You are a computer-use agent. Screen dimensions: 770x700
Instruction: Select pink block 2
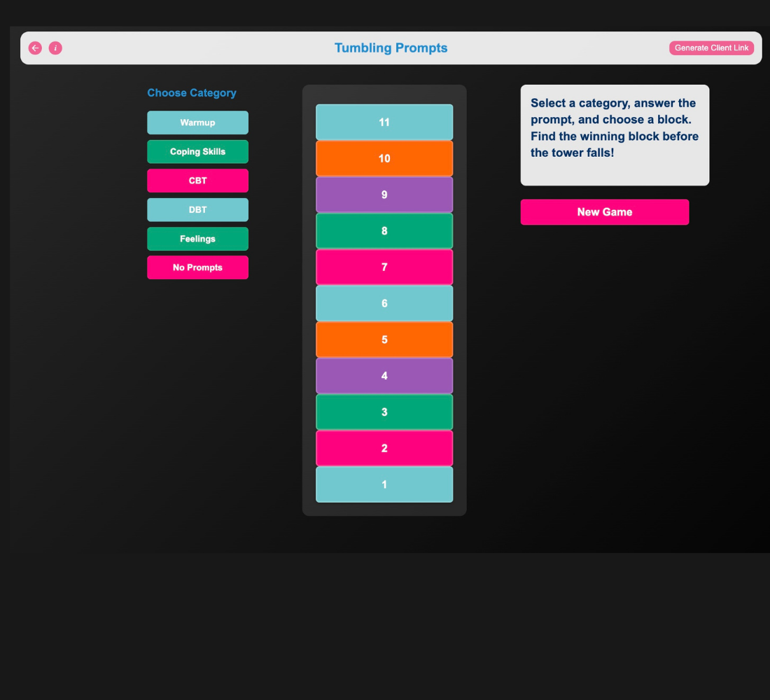click(384, 449)
